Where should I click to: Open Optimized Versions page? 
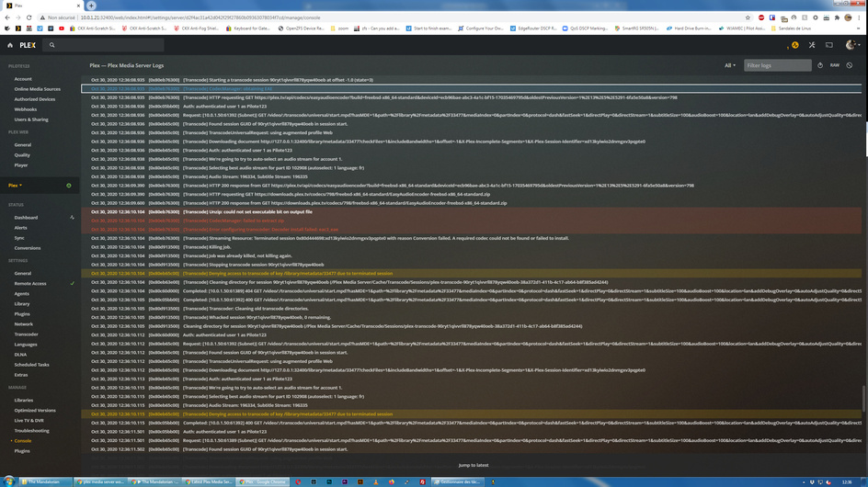pyautogui.click(x=35, y=411)
